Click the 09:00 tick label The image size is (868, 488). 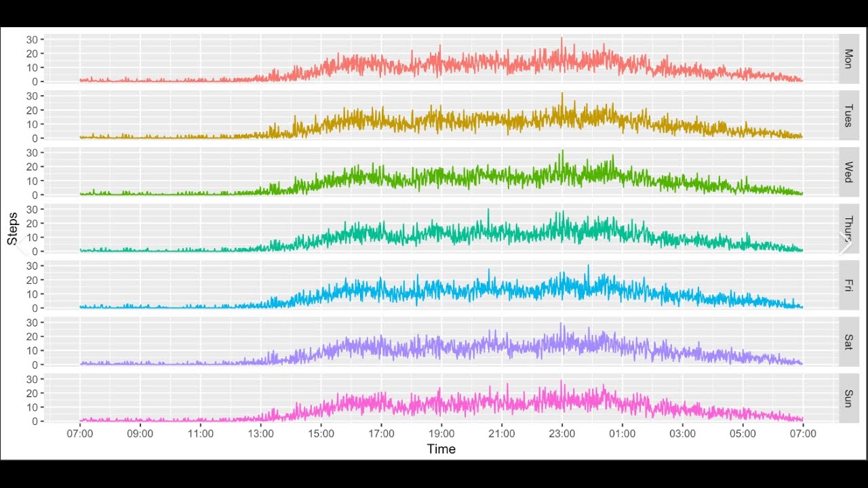[x=140, y=434]
